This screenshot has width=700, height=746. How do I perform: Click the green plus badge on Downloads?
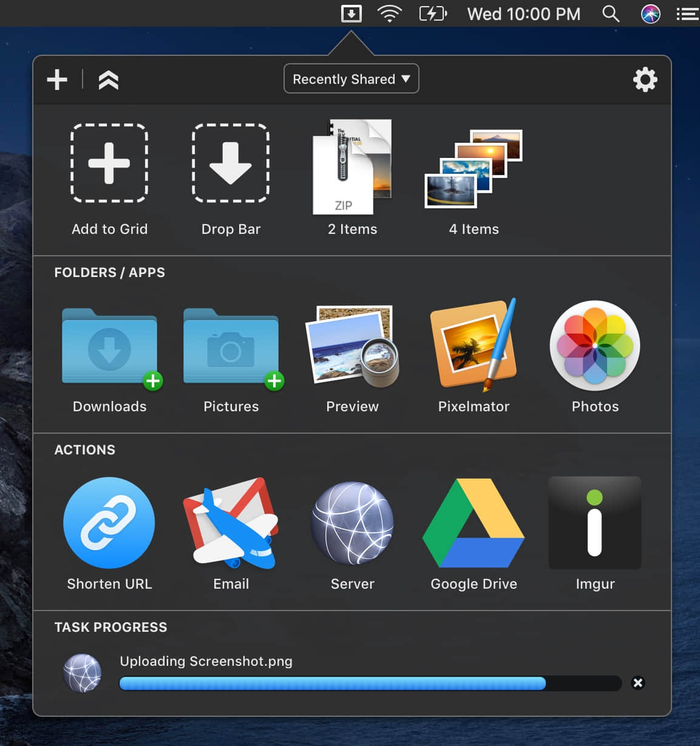153,381
